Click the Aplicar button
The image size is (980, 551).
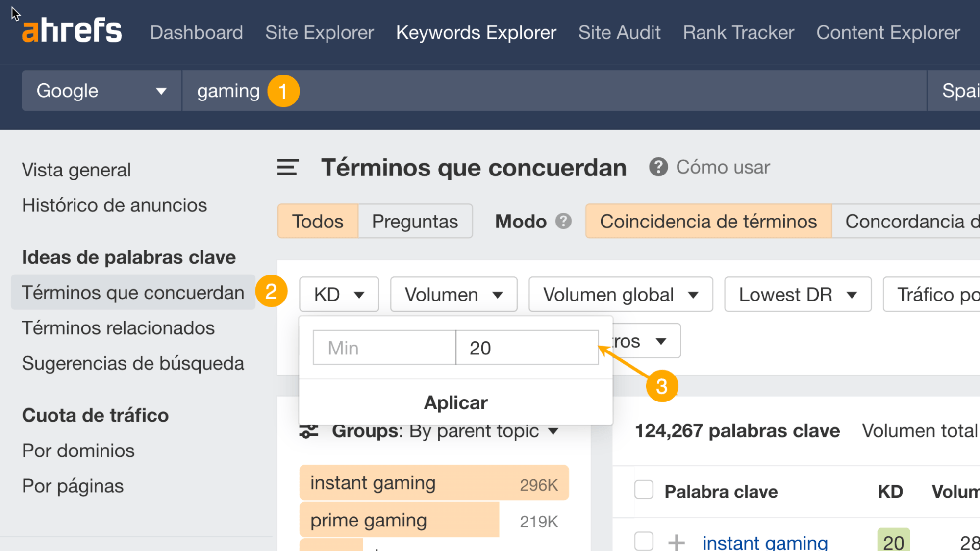pos(455,402)
